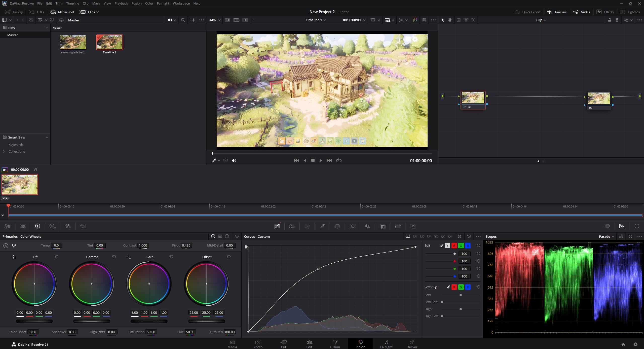Viewport: 644px width, 349px height.
Task: Expand the Collections smart bin
Action: tap(4, 151)
